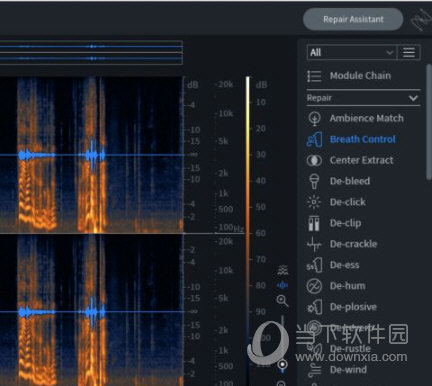Viewport: 432px width, 386px height.
Task: Switch to spectrogram view icon
Action: coord(283,270)
